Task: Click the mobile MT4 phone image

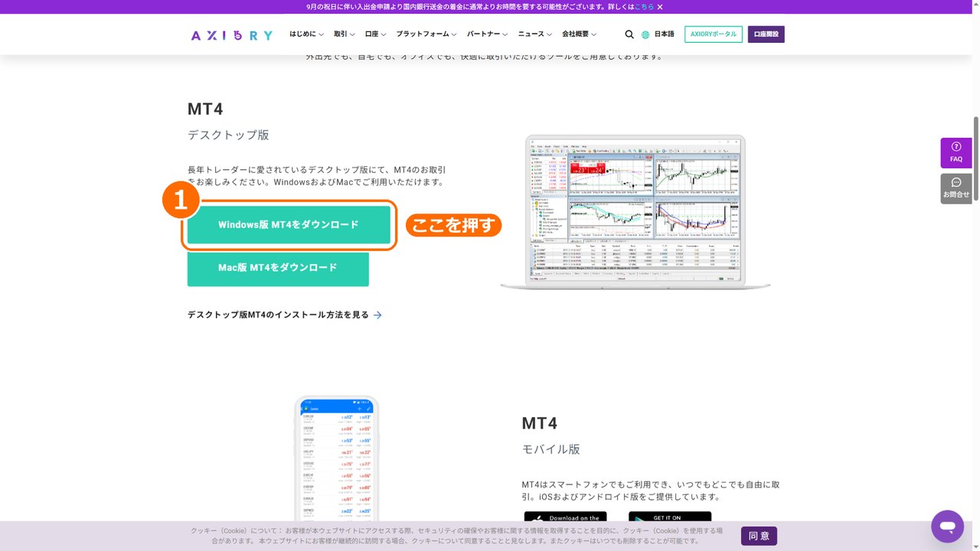Action: (337, 459)
